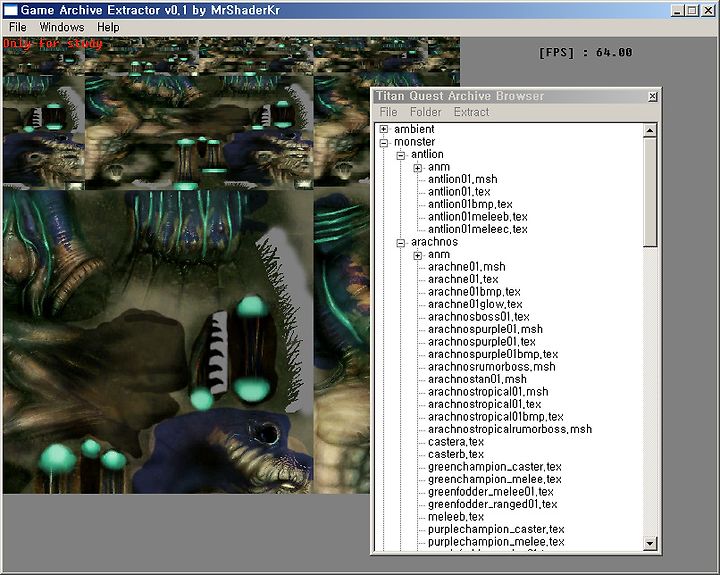Select the arachnos folder label
The image size is (720, 575).
434,242
